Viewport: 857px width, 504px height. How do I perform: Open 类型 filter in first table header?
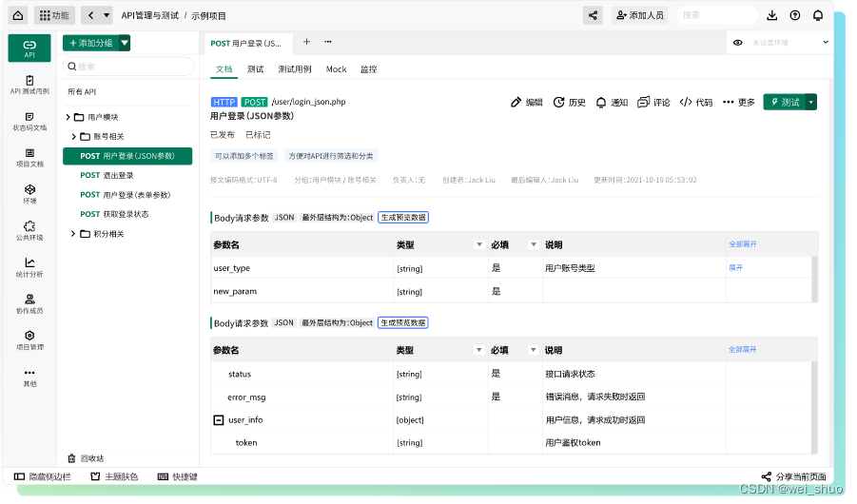click(479, 245)
